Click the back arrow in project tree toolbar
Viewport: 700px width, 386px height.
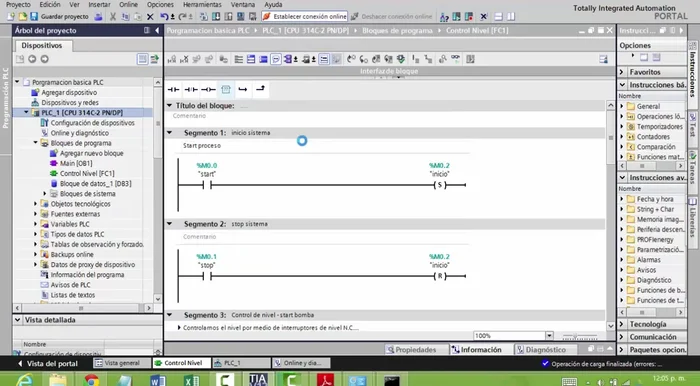pyautogui.click(x=32, y=59)
